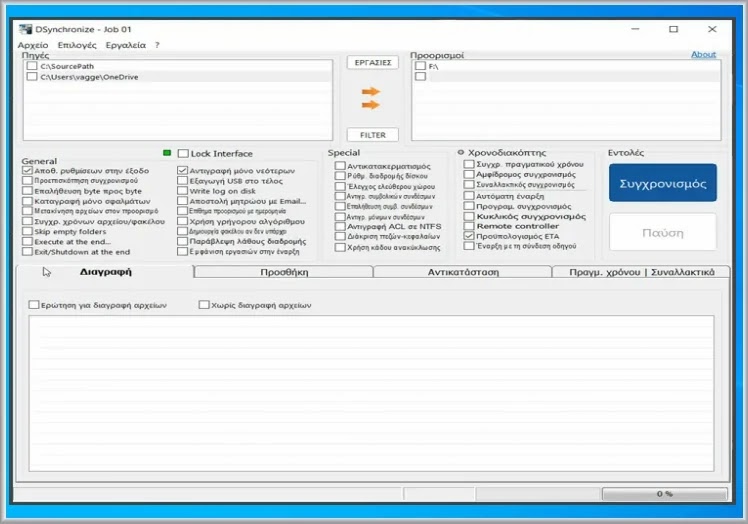Image resolution: width=748 pixels, height=524 pixels.
Task: Switch to Πραγμ. χρόνου | Συναλλακτικά tab
Action: pyautogui.click(x=641, y=272)
